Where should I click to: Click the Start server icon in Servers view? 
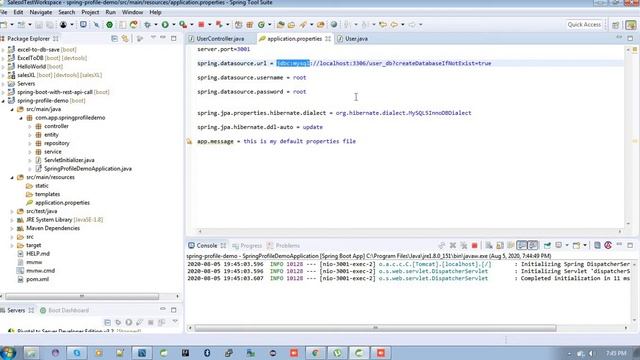coord(129,322)
